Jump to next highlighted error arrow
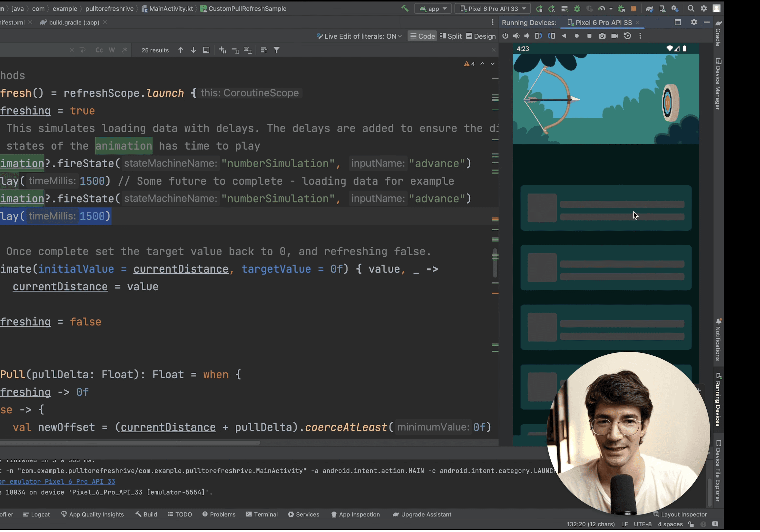 pyautogui.click(x=493, y=64)
